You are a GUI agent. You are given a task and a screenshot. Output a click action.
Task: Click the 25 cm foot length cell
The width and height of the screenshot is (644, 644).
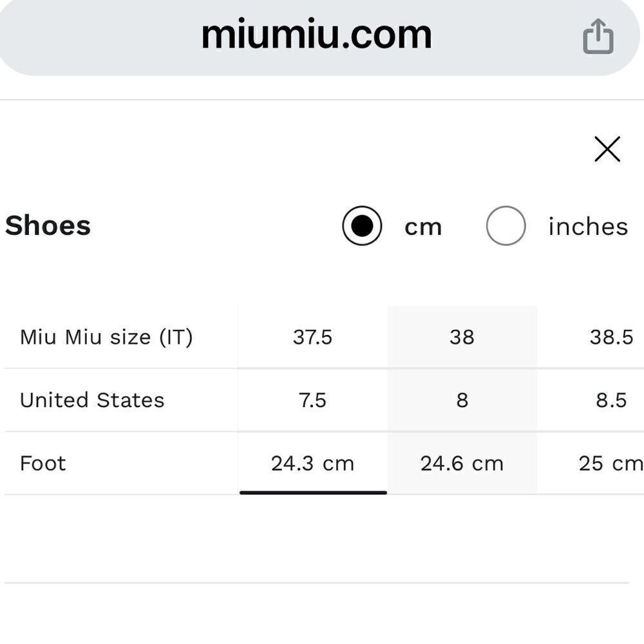click(611, 463)
